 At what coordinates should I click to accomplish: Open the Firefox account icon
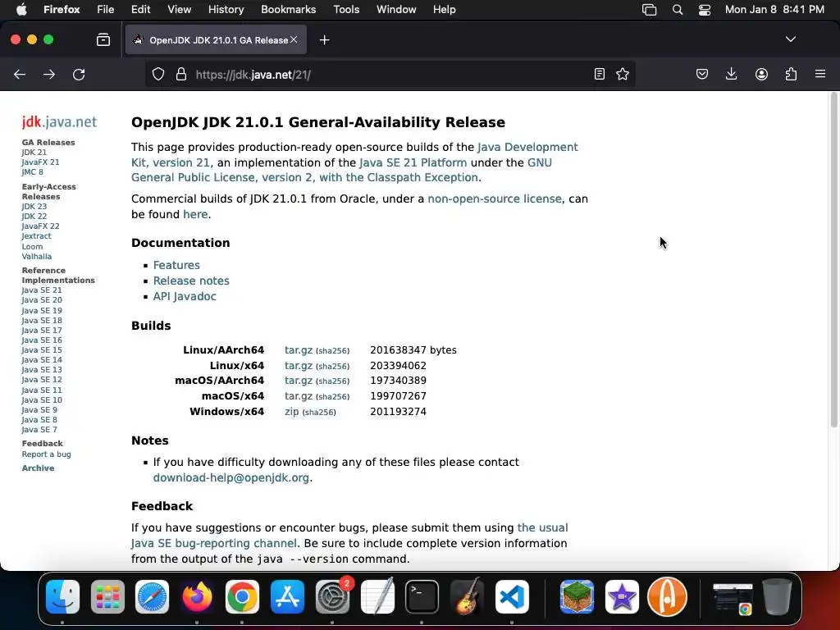761,74
